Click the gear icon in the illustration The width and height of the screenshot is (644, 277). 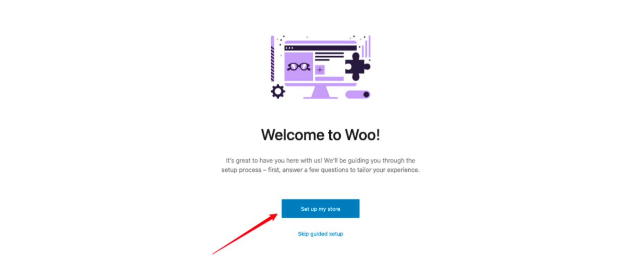[278, 92]
